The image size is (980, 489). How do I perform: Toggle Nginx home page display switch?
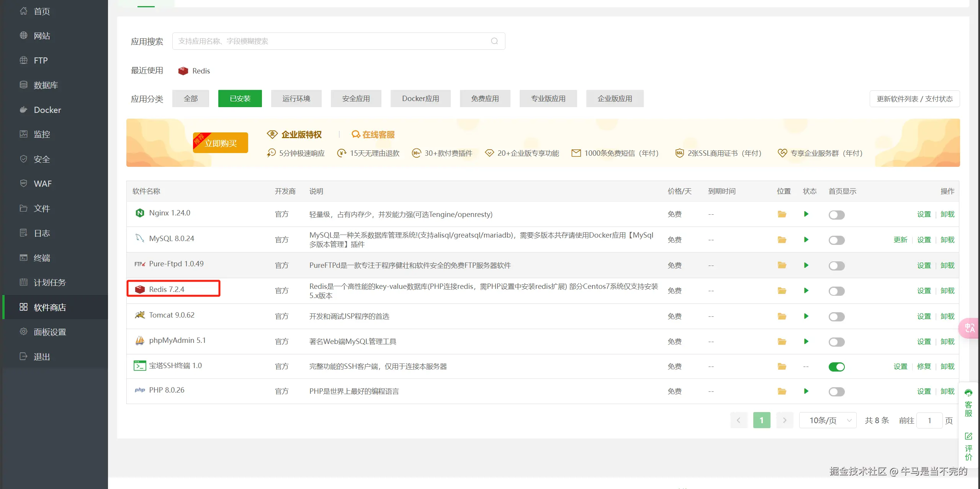(x=836, y=215)
